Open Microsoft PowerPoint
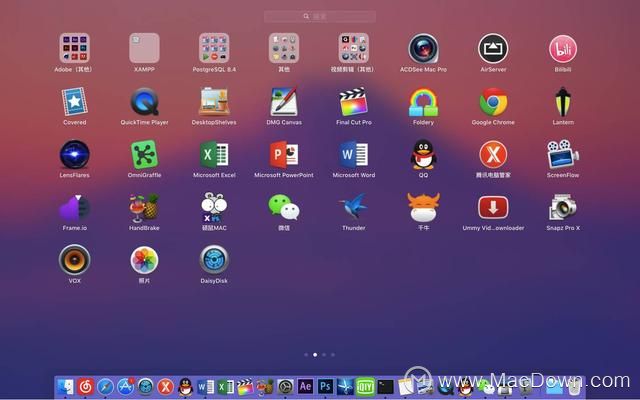640x400 pixels. point(284,154)
